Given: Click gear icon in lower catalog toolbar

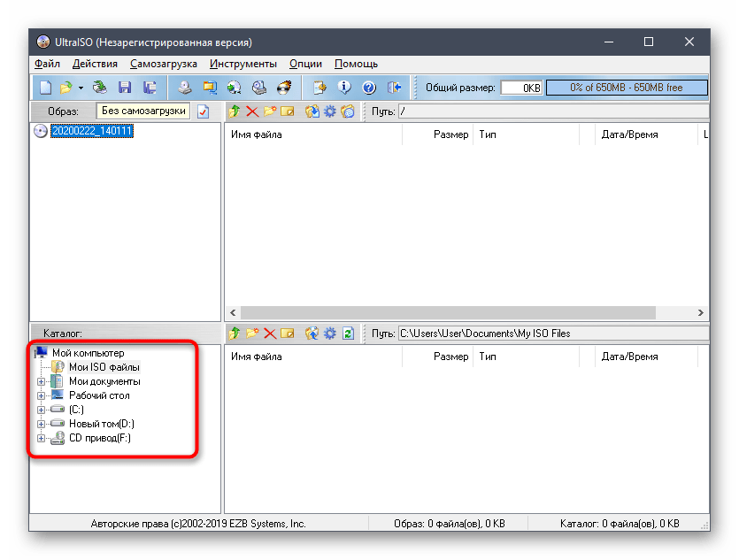Looking at the screenshot, I should point(329,334).
